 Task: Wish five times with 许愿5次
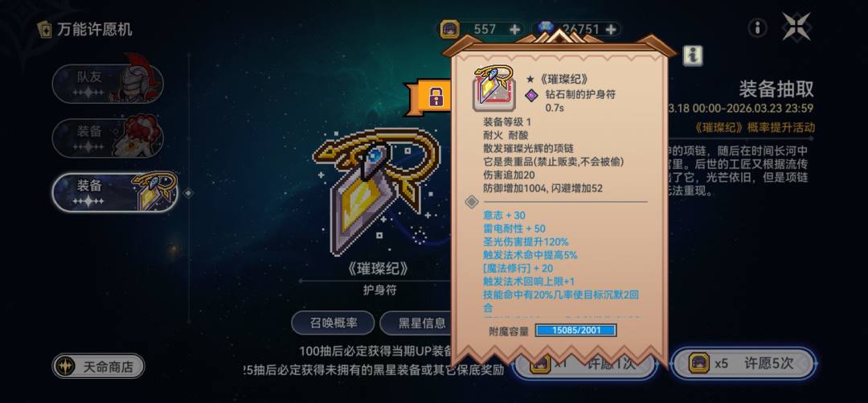(x=743, y=364)
